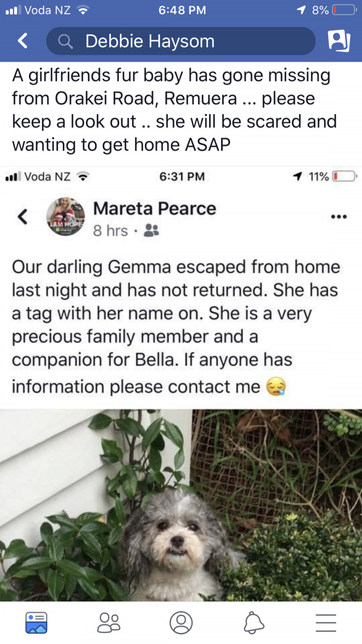Open the Profile tab in bottom bar
The image size is (362, 644).
click(181, 623)
